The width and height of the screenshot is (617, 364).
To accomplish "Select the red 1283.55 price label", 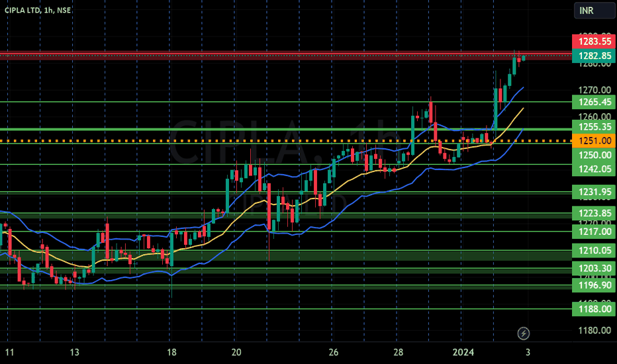I will coord(594,41).
